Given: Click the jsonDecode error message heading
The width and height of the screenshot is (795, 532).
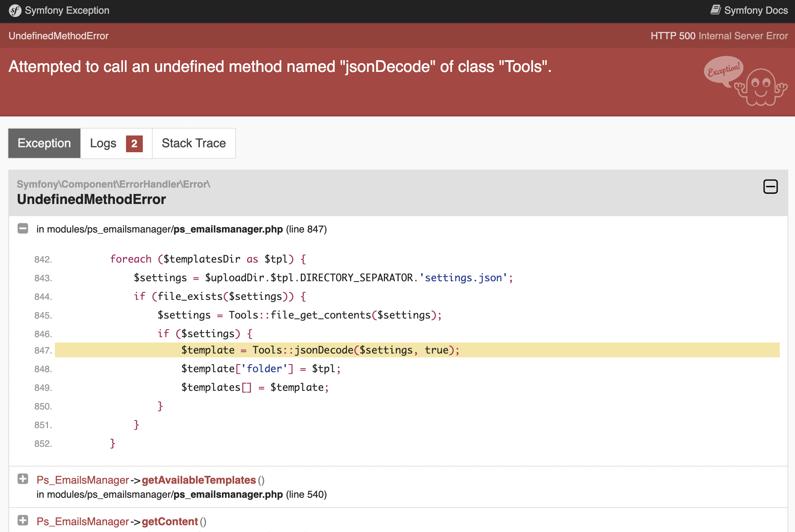Looking at the screenshot, I should (280, 67).
